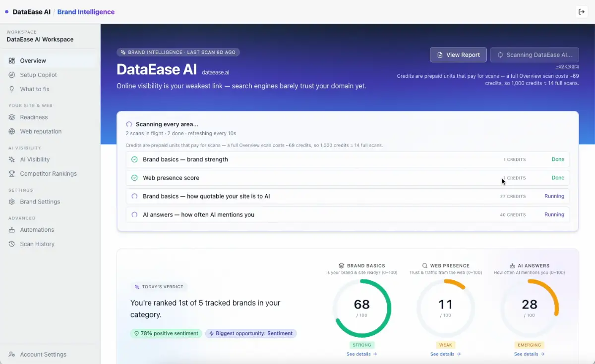Click the Web Presence magnifier icon
The height and width of the screenshot is (364, 595).
pyautogui.click(x=425, y=266)
